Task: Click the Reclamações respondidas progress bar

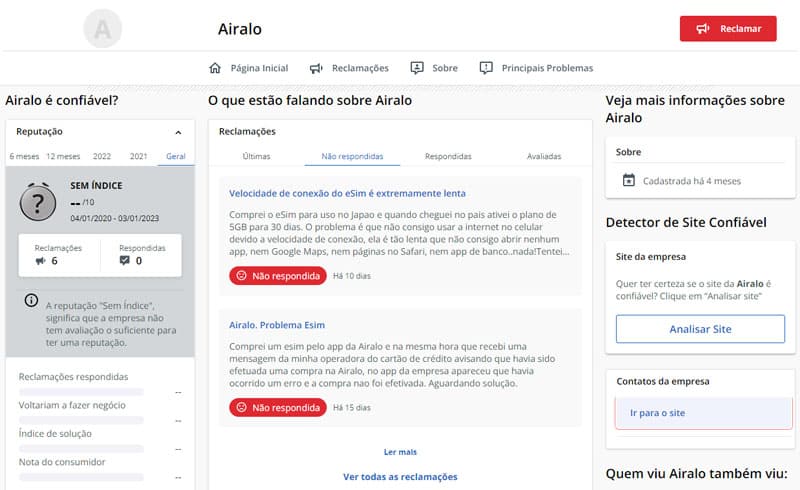Action: point(81,392)
